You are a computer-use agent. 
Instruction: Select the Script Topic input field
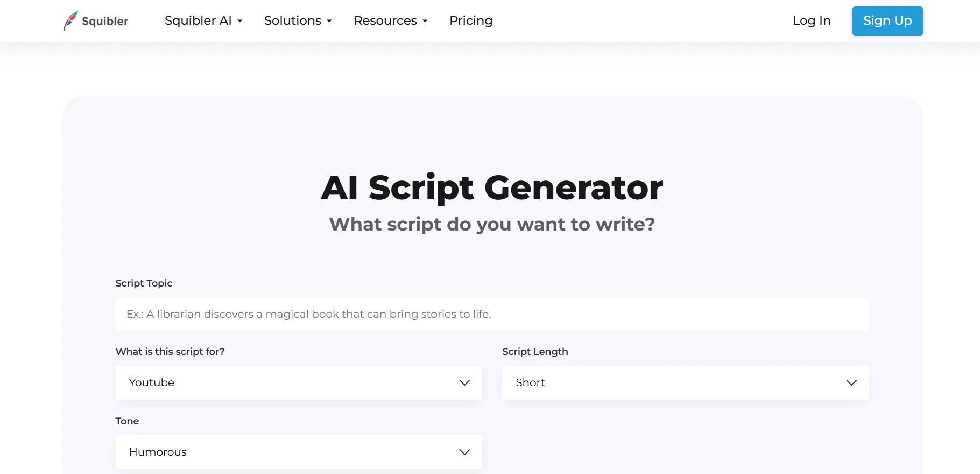click(491, 314)
